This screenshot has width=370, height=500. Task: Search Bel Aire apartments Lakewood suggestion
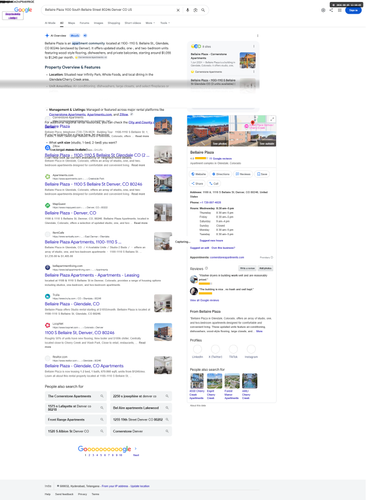pos(141,408)
